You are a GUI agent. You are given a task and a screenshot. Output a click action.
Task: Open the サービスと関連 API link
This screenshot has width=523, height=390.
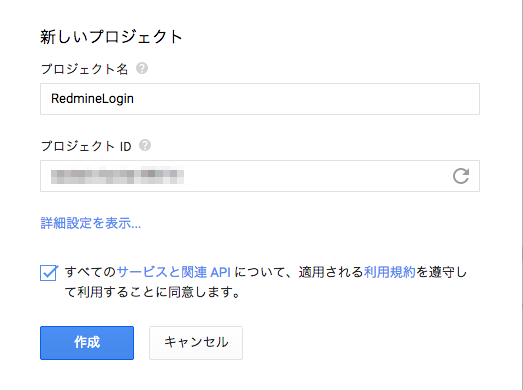pyautogui.click(x=173, y=272)
